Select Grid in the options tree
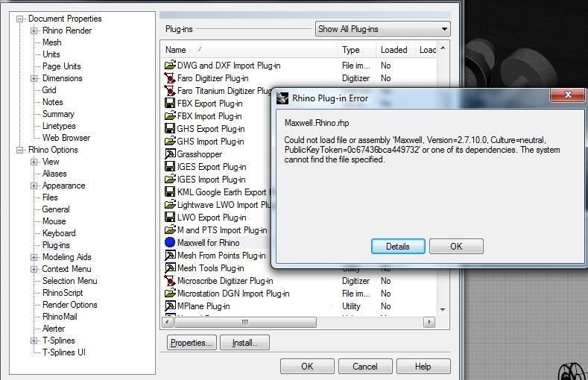 [49, 90]
